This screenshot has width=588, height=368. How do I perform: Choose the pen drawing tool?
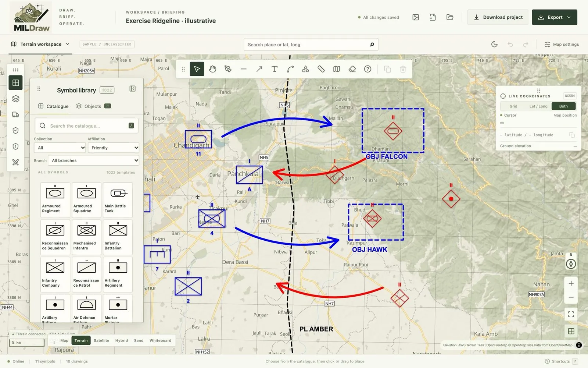point(228,69)
